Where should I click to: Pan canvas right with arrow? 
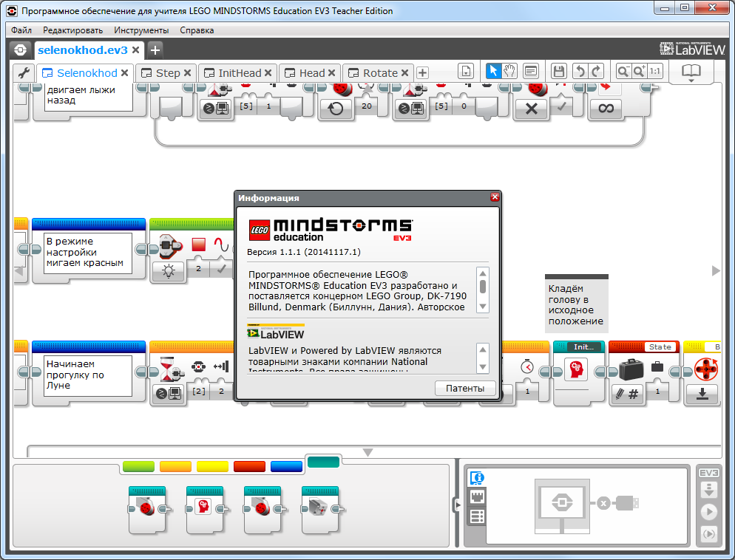pos(716,270)
